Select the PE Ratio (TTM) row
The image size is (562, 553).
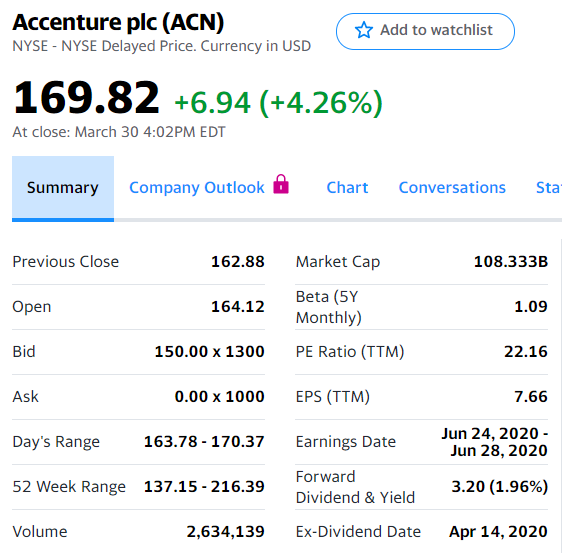tap(422, 352)
